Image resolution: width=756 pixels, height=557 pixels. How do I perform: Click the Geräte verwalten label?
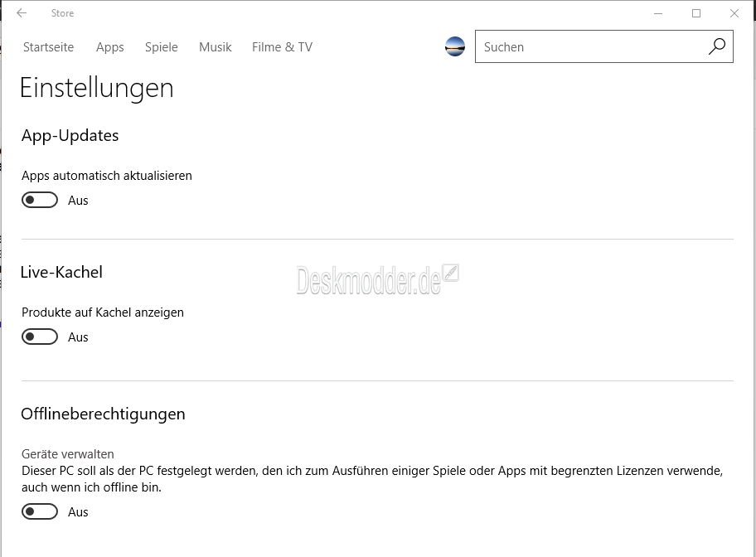tap(67, 453)
